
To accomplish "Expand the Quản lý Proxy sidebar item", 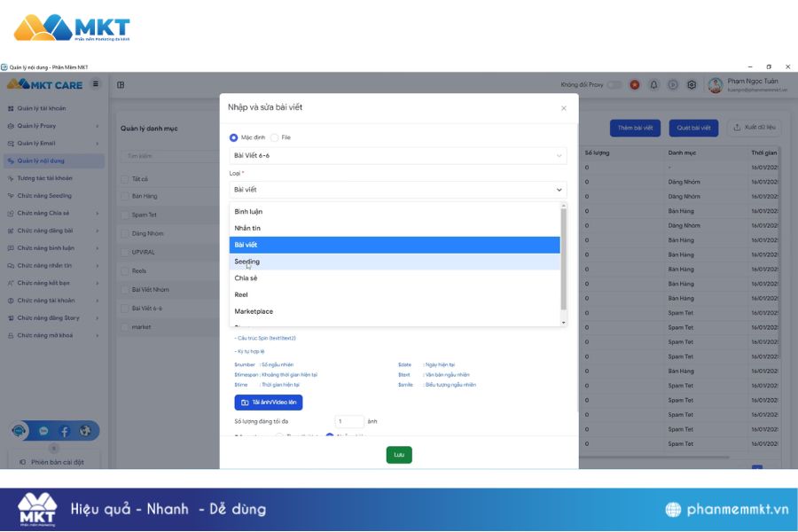I will pyautogui.click(x=53, y=126).
